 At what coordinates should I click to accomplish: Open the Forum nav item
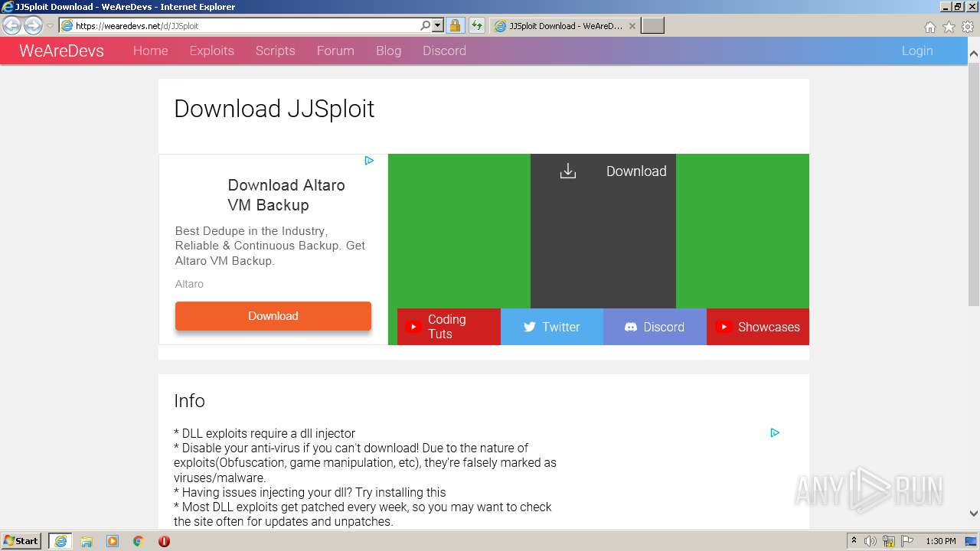pyautogui.click(x=335, y=51)
